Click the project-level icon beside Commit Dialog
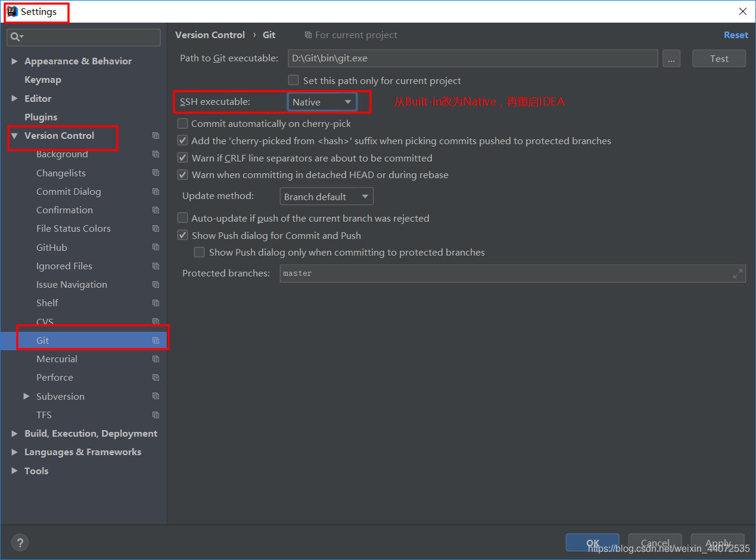The width and height of the screenshot is (756, 560). pos(155,192)
